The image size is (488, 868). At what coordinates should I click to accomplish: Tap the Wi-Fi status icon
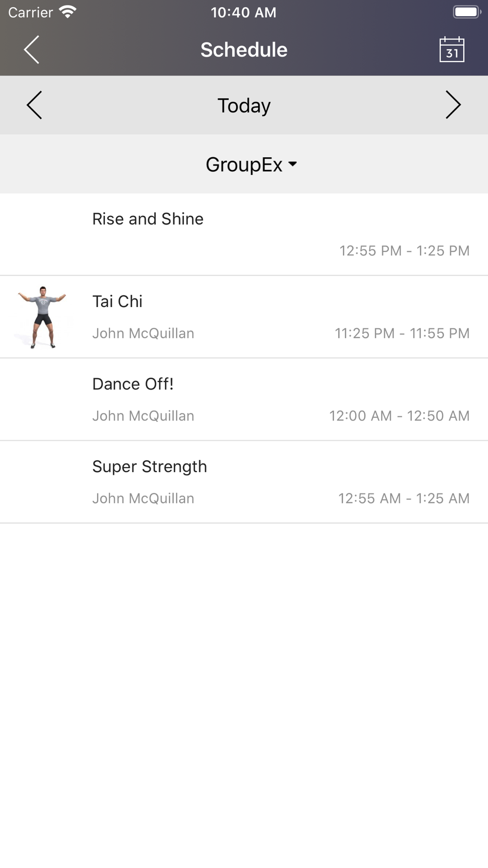point(67,12)
